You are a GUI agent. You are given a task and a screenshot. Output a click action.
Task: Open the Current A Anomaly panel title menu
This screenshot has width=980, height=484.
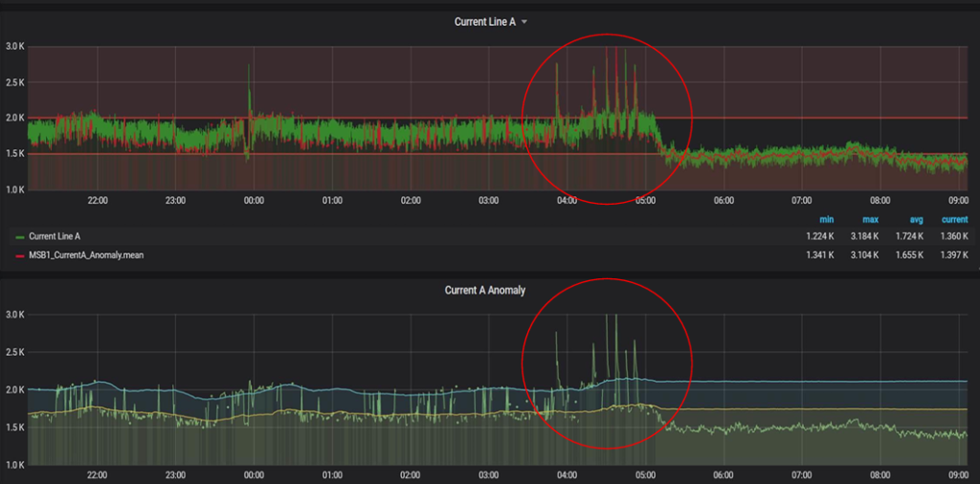click(484, 290)
